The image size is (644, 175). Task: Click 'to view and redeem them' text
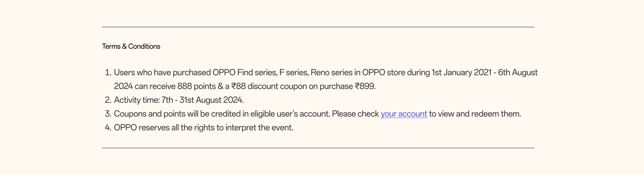(475, 114)
